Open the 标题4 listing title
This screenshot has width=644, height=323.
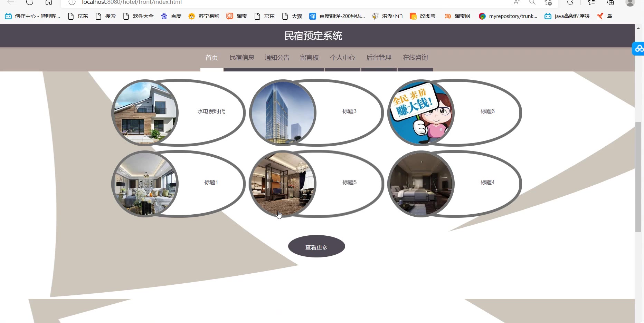coord(487,183)
